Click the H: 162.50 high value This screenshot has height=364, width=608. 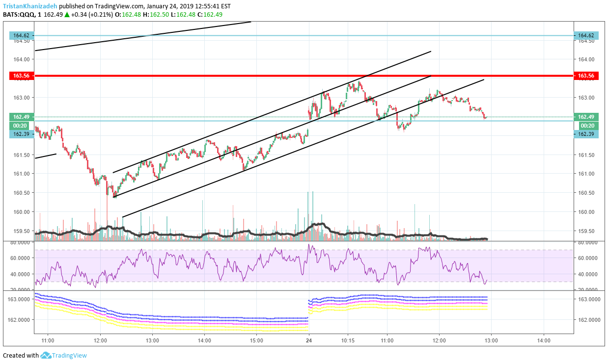coord(156,15)
